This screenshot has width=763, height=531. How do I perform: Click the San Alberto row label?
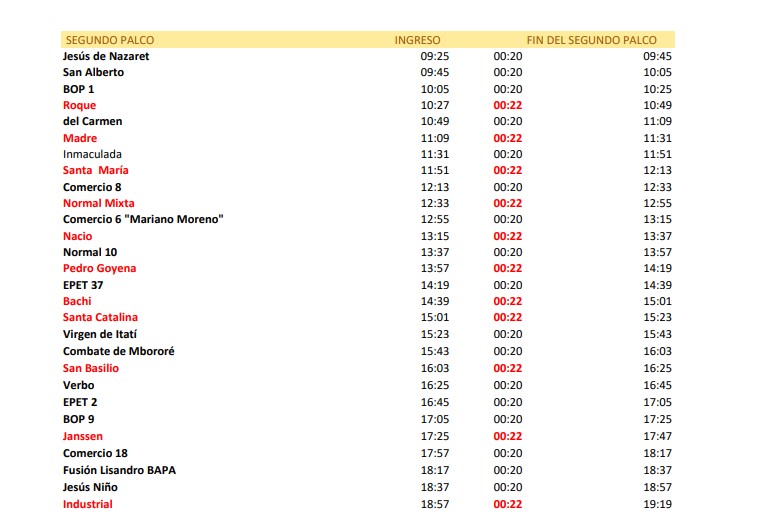(x=93, y=73)
